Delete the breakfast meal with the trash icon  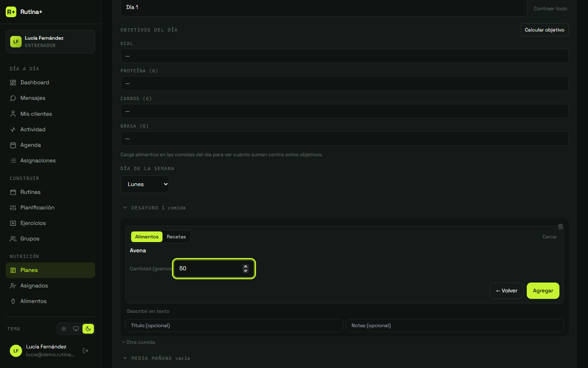(561, 227)
